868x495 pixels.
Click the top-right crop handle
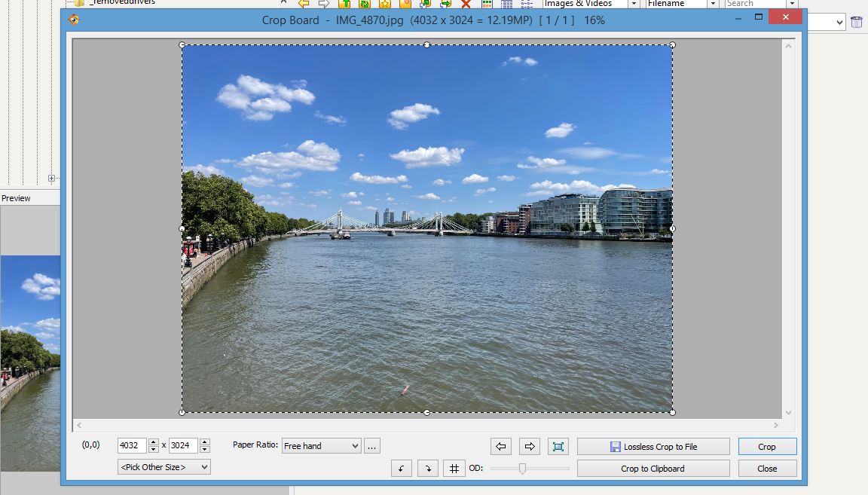point(673,45)
